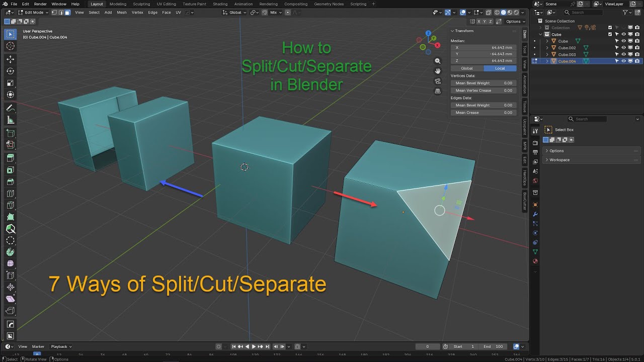Image resolution: width=644 pixels, height=362 pixels.
Task: Open the File menu
Action: click(x=14, y=4)
